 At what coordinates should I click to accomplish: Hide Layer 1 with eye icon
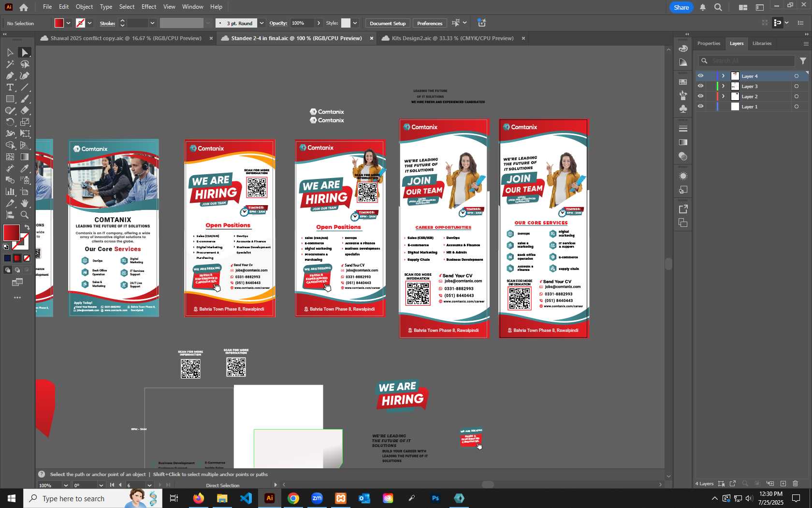(x=700, y=106)
